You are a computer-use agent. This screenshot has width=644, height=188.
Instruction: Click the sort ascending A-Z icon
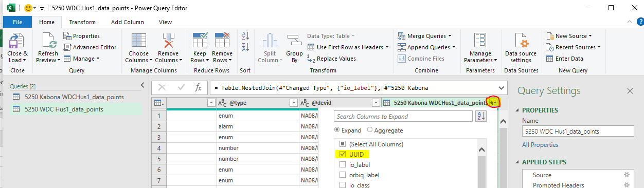point(245,36)
